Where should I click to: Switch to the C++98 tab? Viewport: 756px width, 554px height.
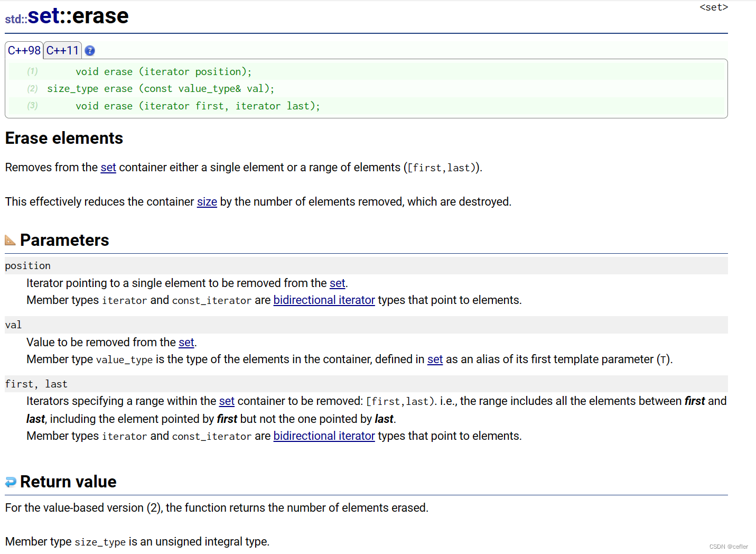[x=24, y=51]
